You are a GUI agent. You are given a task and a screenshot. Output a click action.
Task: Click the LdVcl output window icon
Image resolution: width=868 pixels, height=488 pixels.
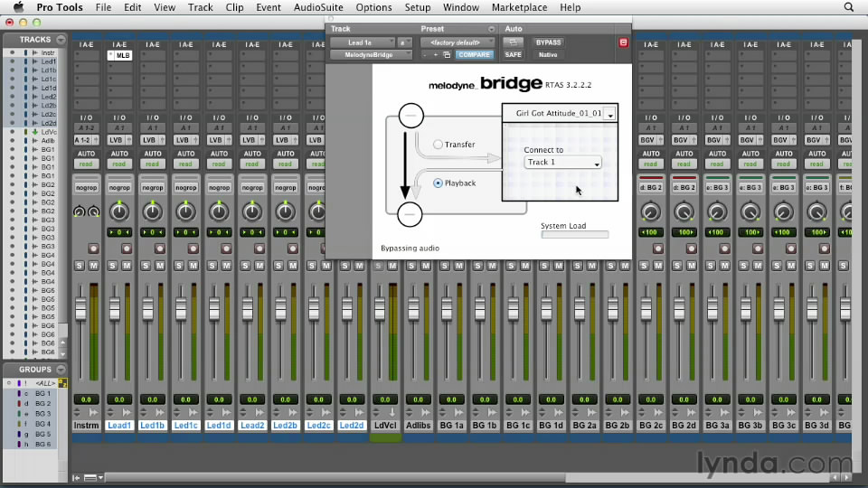392,413
